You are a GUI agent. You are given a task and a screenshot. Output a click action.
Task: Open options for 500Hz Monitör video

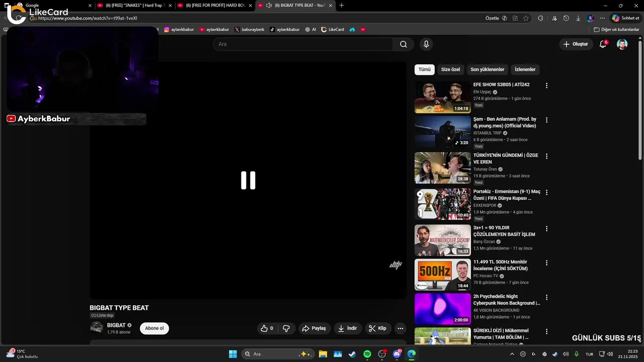coord(546,263)
